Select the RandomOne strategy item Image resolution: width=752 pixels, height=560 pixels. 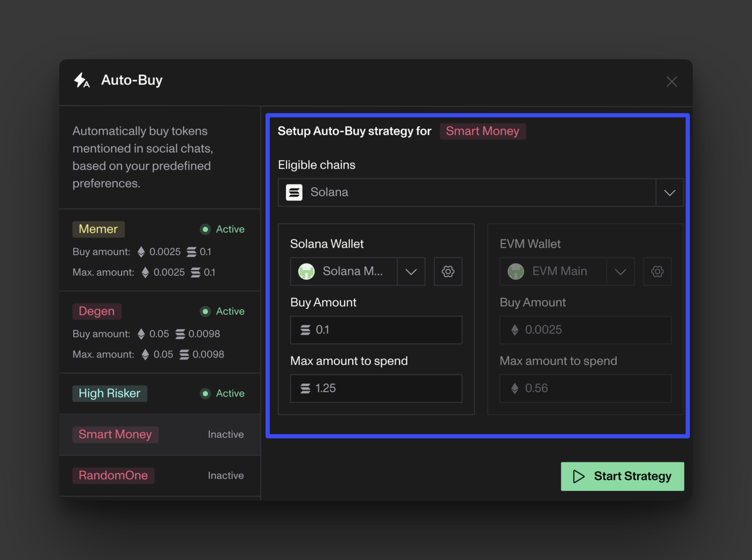click(113, 476)
